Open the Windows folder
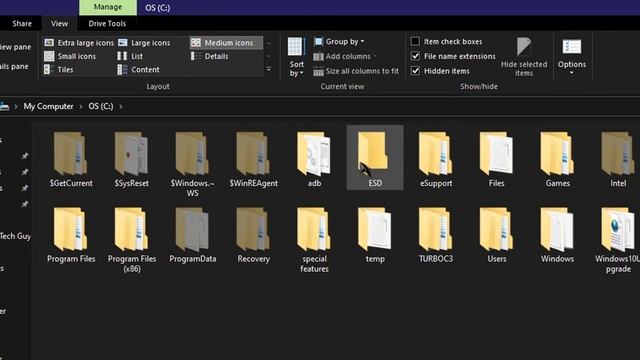The width and height of the screenshot is (640, 360). tap(558, 235)
